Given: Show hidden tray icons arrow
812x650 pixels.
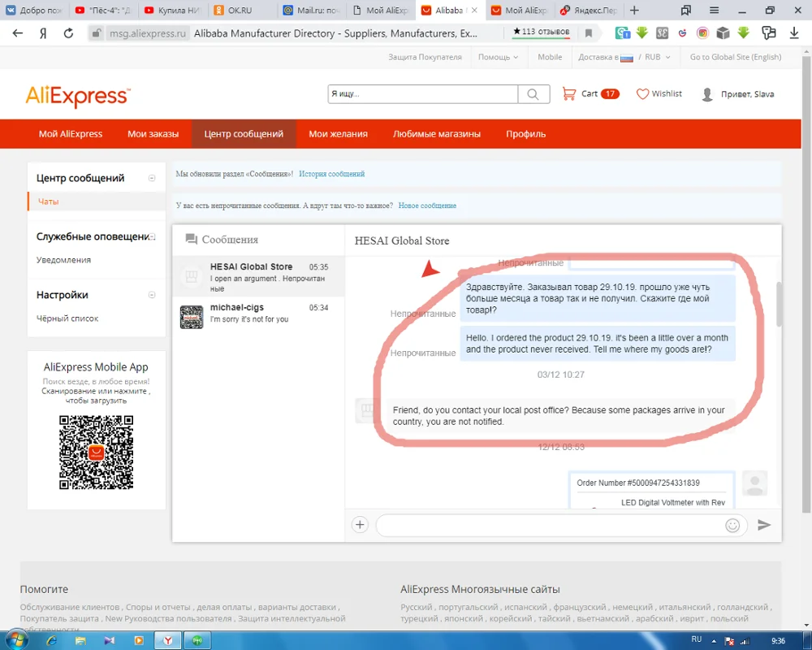Looking at the screenshot, I should [x=714, y=641].
